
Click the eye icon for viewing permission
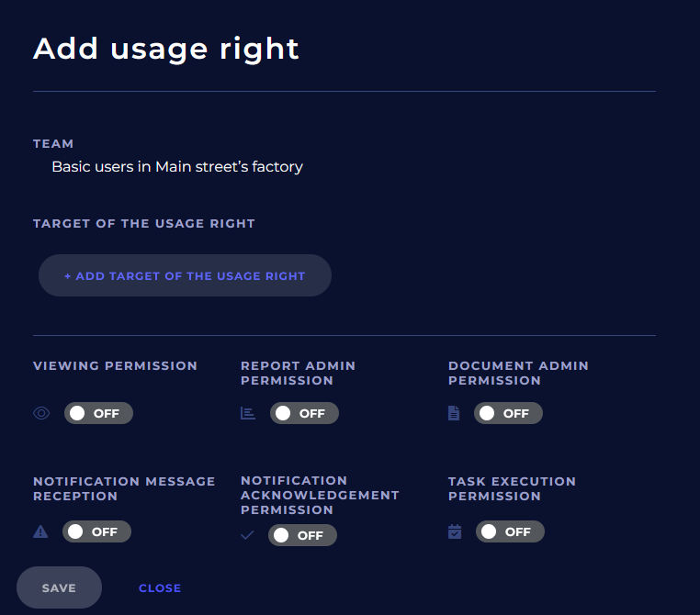click(x=41, y=413)
